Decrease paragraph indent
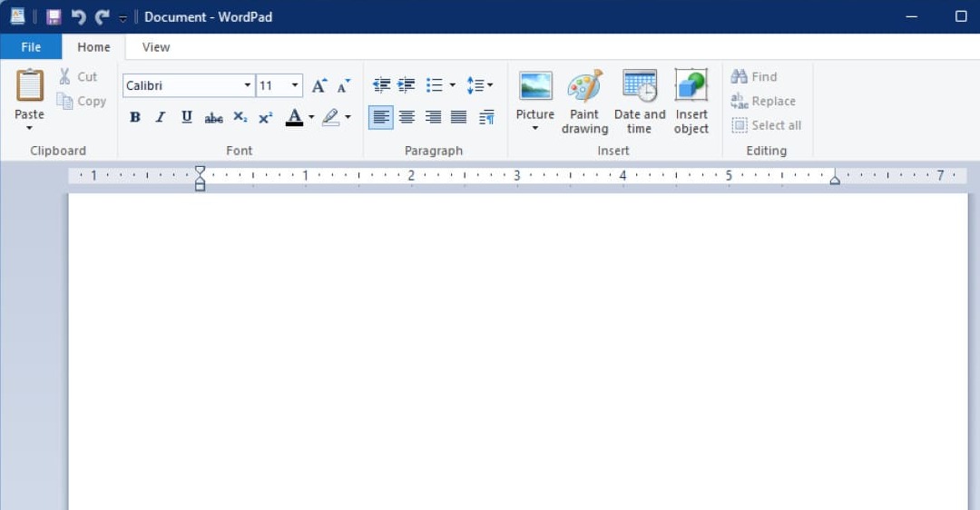The image size is (980, 510). click(381, 85)
